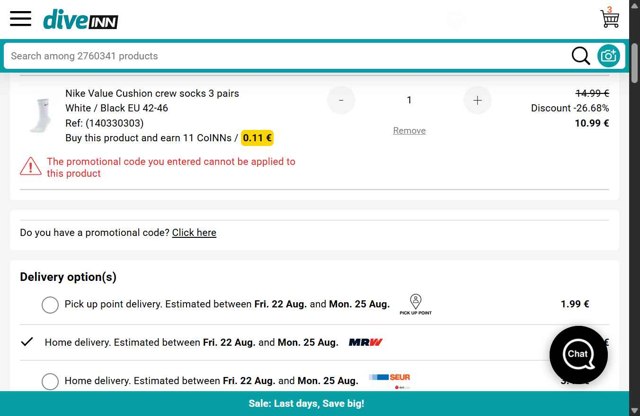640x416 pixels.
Task: Click the MRW carrier logo
Action: click(x=365, y=342)
